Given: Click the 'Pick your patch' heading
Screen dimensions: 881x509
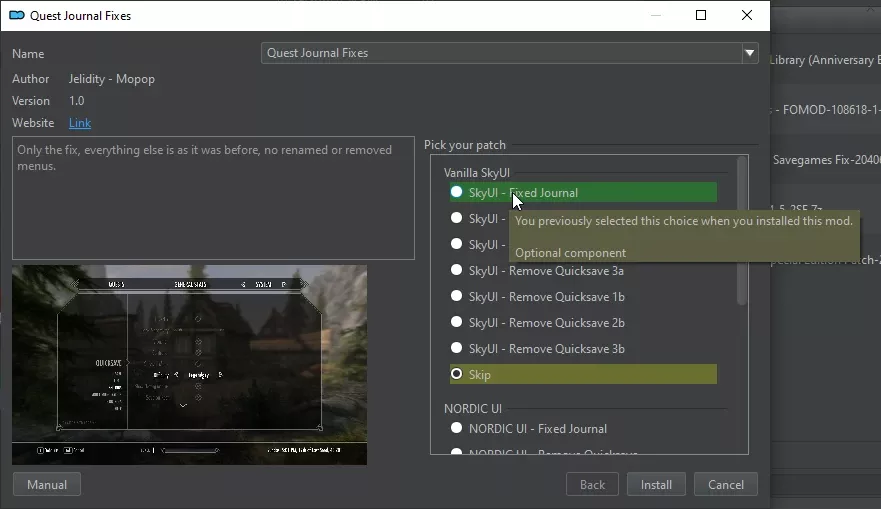Looking at the screenshot, I should coord(465,144).
